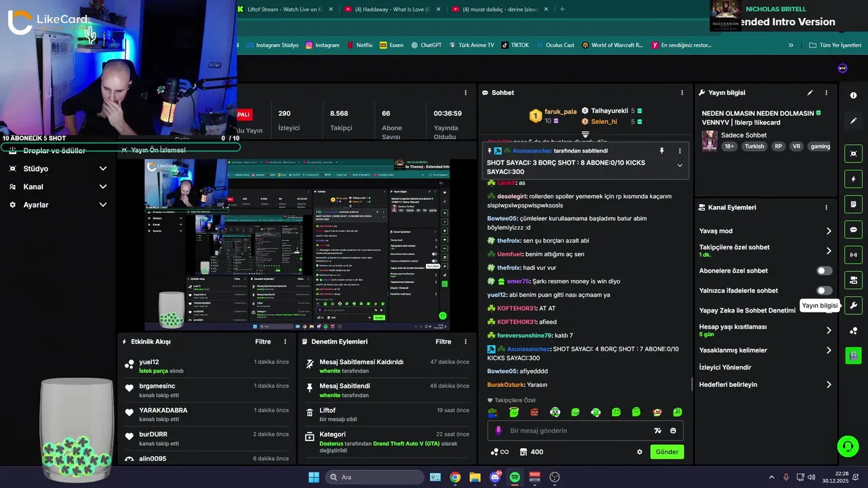Open Hesap yaşı kısıtlaması options arrow
This screenshot has width=868, height=488.
pyautogui.click(x=829, y=330)
